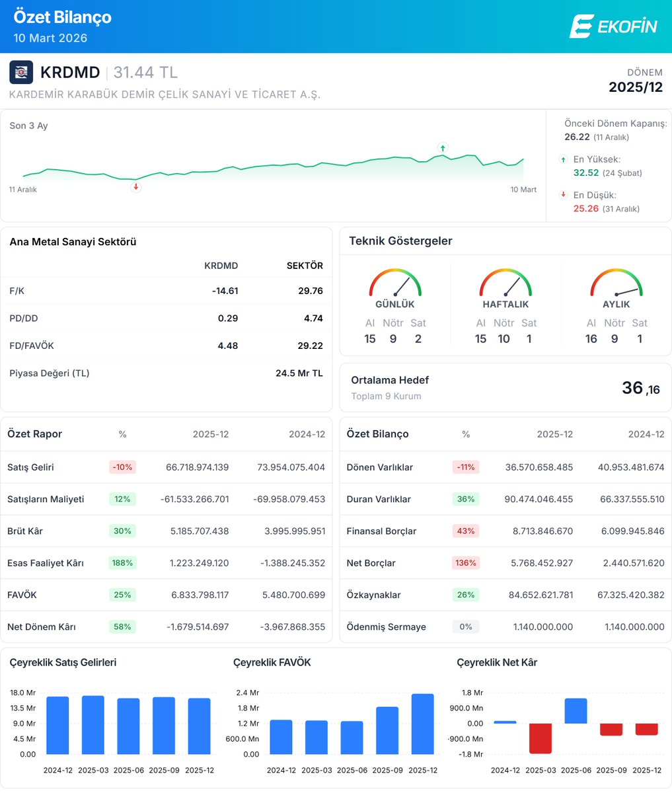Click the green up arrow beside En Yüksek

[x=564, y=159]
